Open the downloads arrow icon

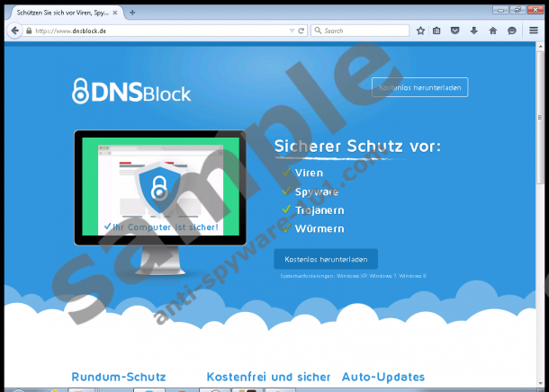pos(473,31)
